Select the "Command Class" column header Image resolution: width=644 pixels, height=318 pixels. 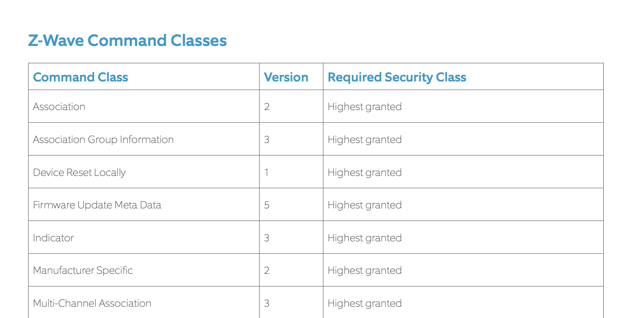click(x=80, y=77)
